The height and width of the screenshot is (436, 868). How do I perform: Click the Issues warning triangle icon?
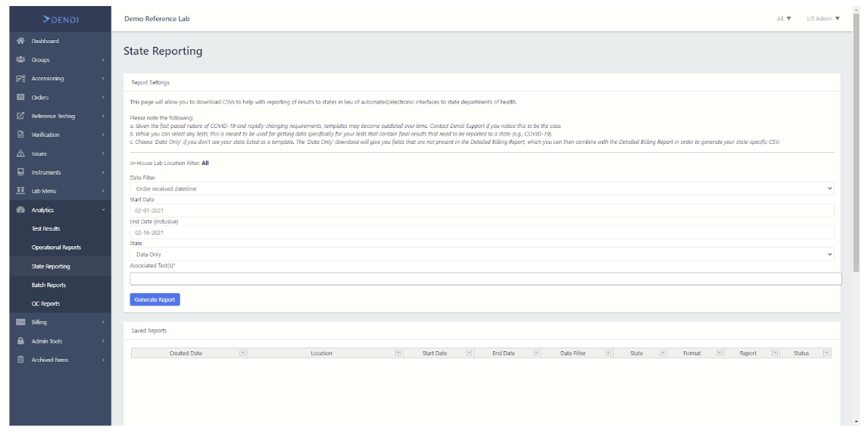[x=21, y=154]
